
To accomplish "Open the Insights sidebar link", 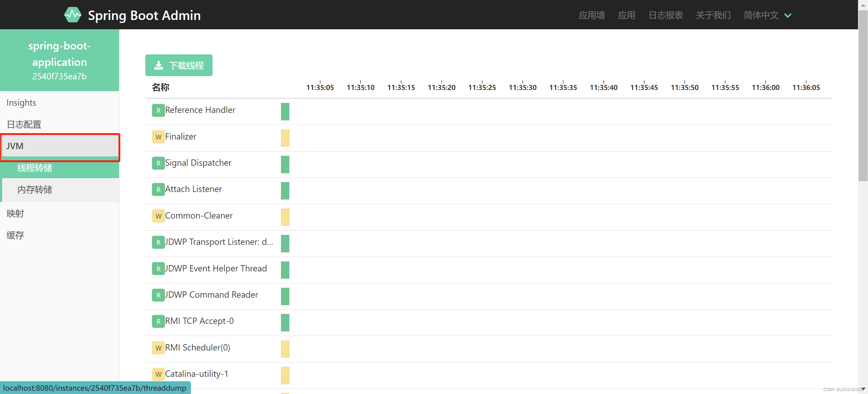I will [x=21, y=103].
